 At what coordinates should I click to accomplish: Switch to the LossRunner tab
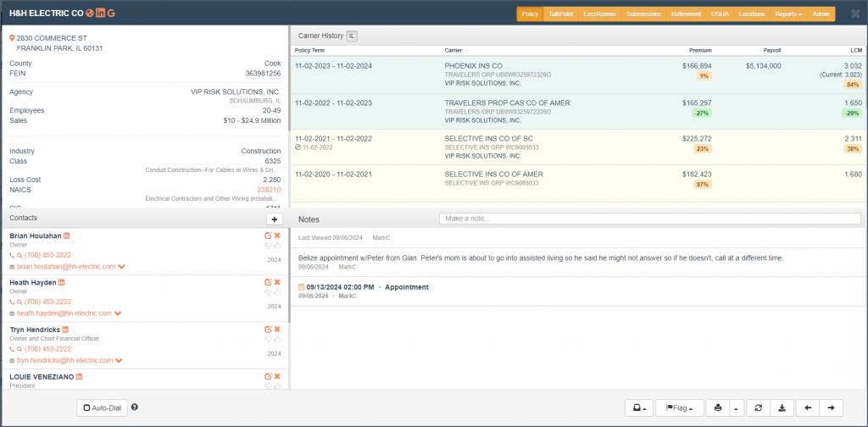600,14
